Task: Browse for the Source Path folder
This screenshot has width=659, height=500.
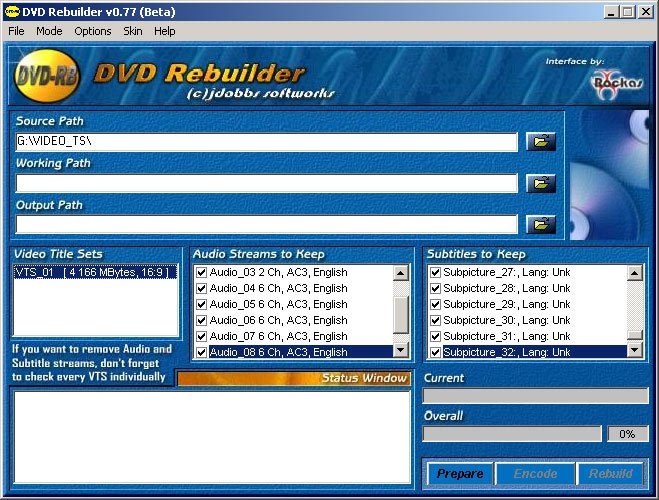Action: 541,142
